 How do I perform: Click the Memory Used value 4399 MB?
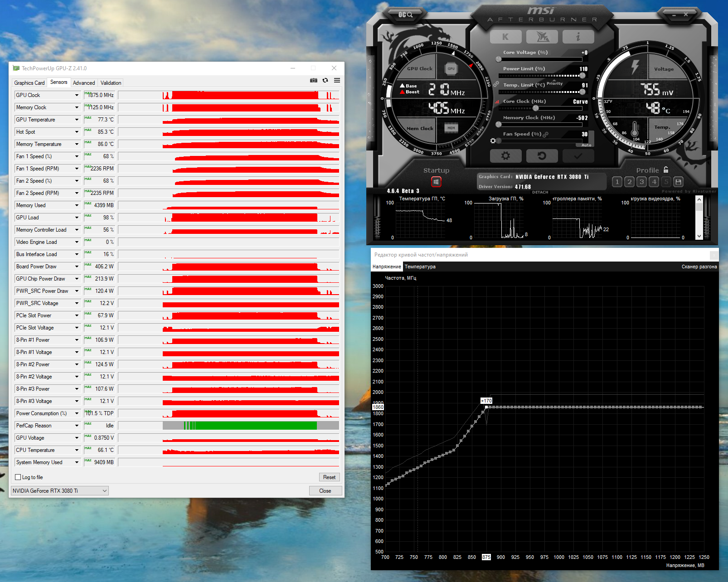pyautogui.click(x=104, y=205)
